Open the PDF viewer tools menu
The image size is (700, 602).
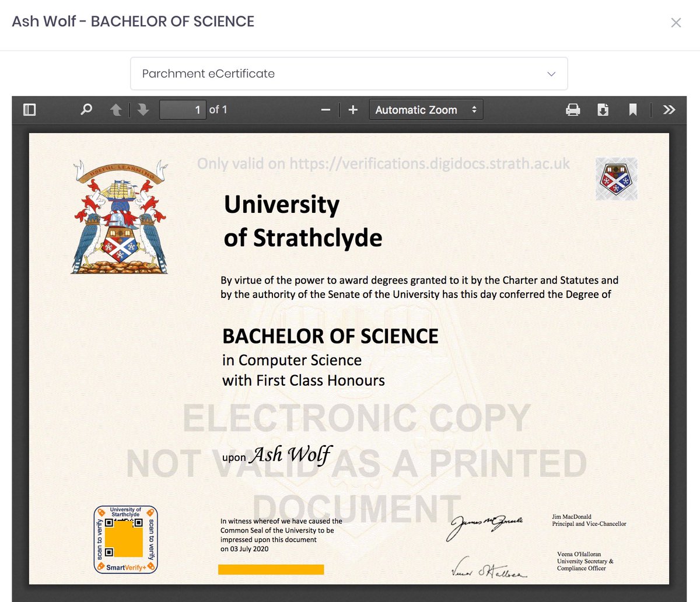[x=669, y=110]
